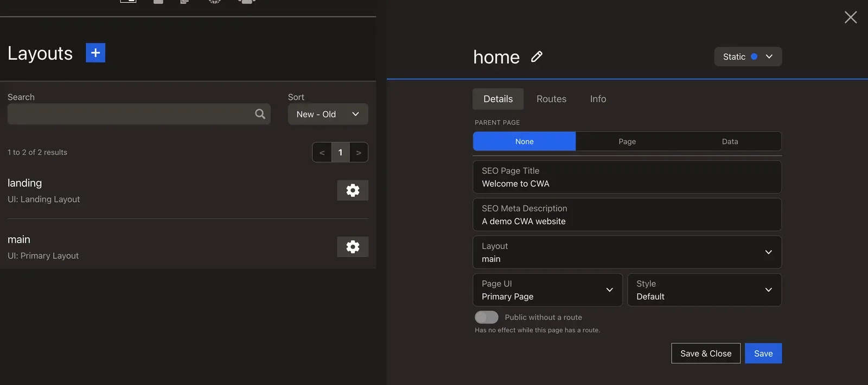868x385 pixels.
Task: Expand the Style Default dropdown
Action: (704, 290)
